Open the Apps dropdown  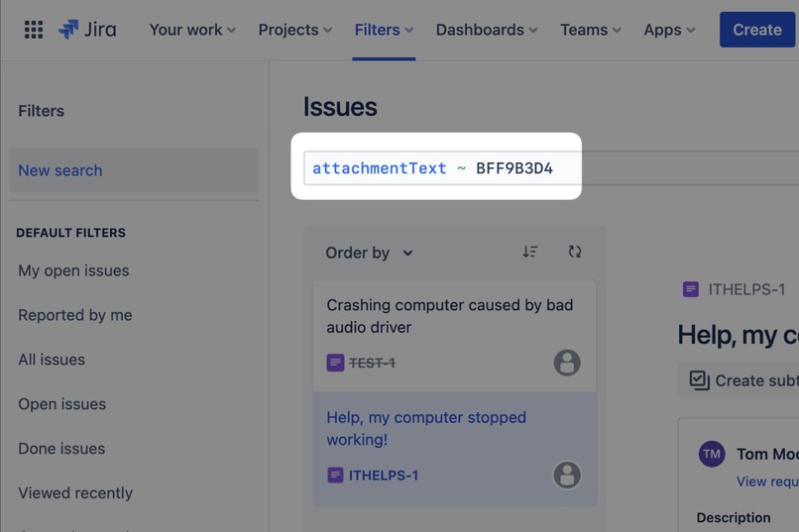tap(669, 30)
